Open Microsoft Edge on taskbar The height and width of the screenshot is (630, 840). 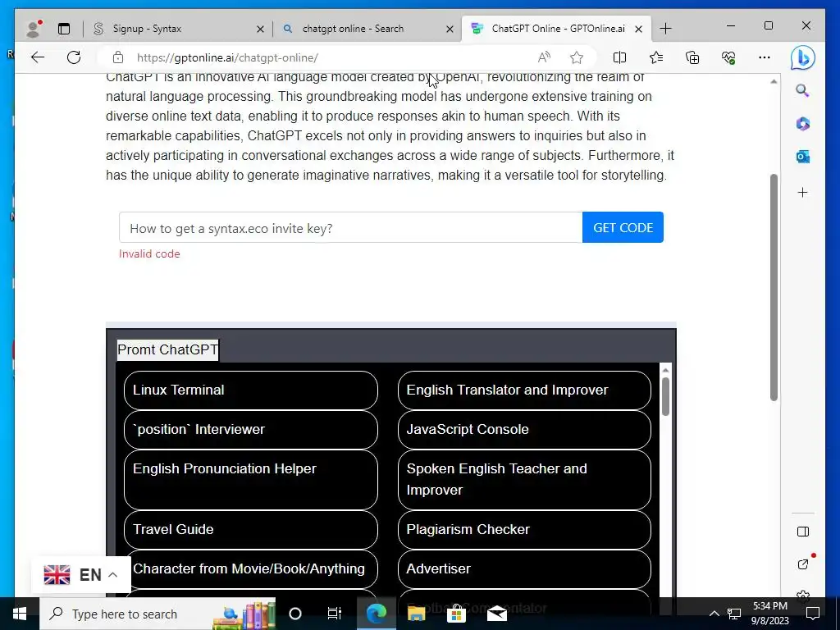[x=376, y=614]
